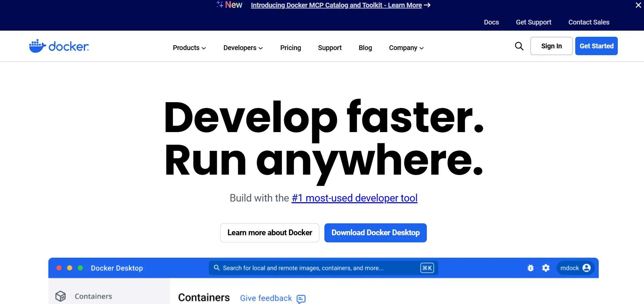644x304 pixels.
Task: Open Docker Desktop settings gear
Action: click(546, 268)
